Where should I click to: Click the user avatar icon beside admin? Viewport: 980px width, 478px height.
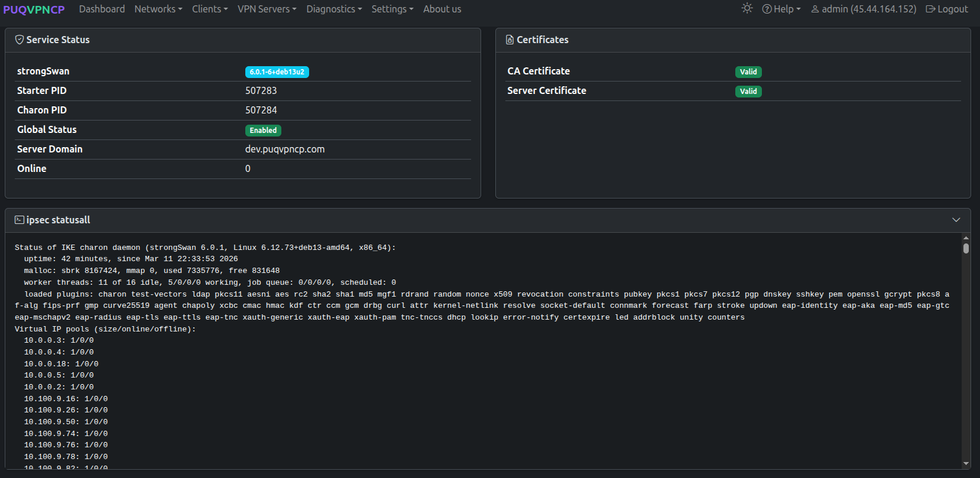[x=815, y=9]
